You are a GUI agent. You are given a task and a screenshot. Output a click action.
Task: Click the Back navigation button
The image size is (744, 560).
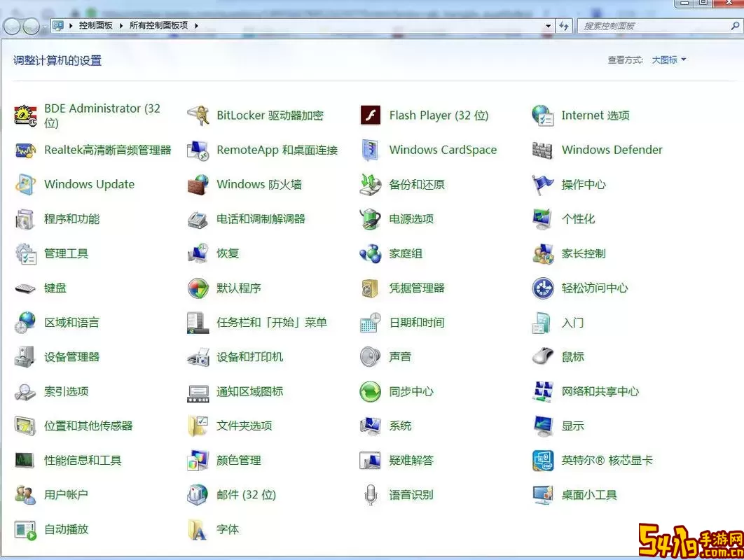click(12, 27)
